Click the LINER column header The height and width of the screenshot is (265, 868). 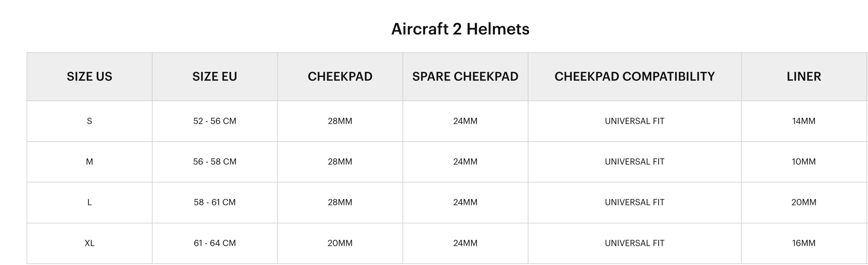pos(804,77)
